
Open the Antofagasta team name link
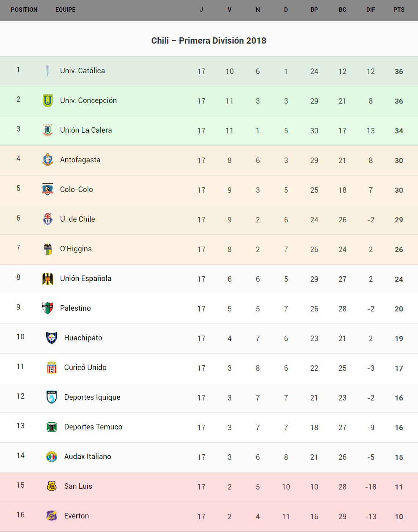pos(80,160)
